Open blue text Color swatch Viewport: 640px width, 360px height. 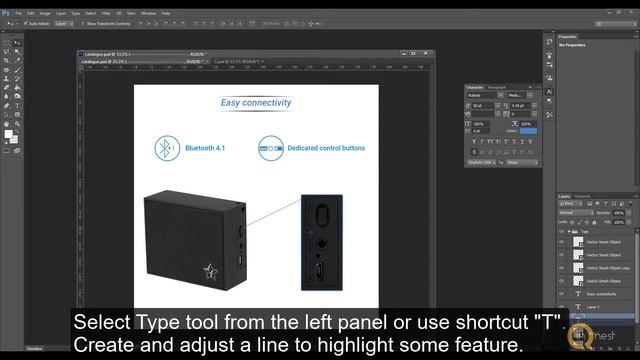[528, 131]
